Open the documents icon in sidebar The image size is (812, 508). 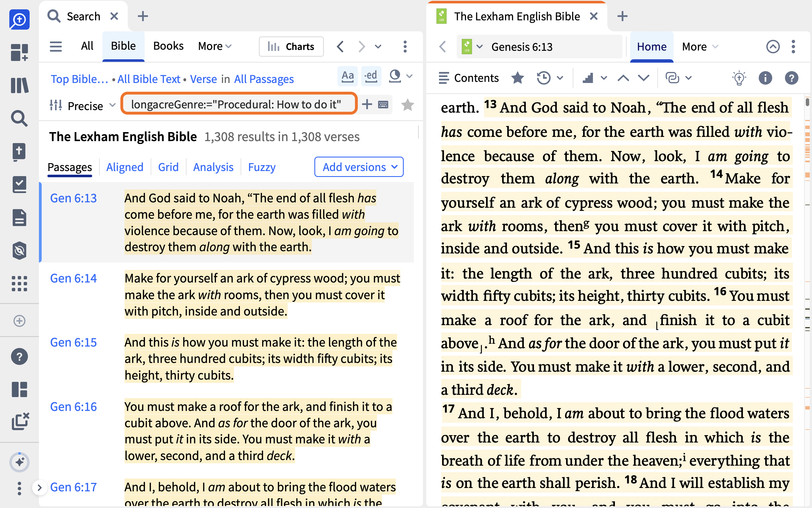(x=19, y=217)
